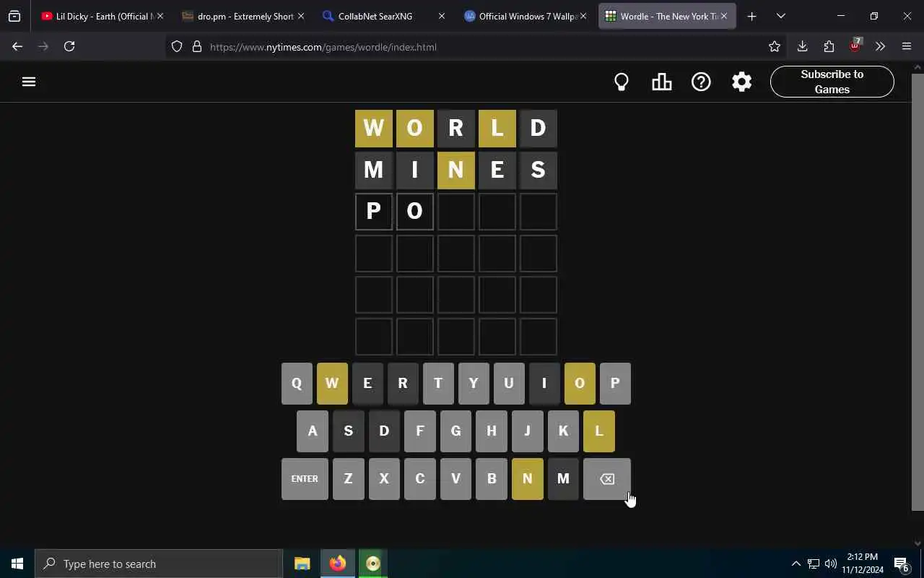The height and width of the screenshot is (578, 924).
Task: Click the lightbulb hint icon
Action: point(622,82)
